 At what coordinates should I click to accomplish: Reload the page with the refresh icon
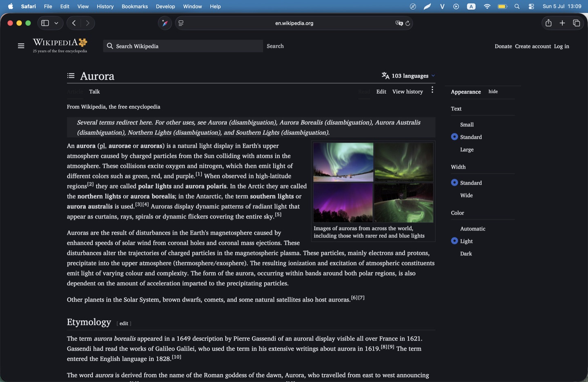tap(408, 23)
